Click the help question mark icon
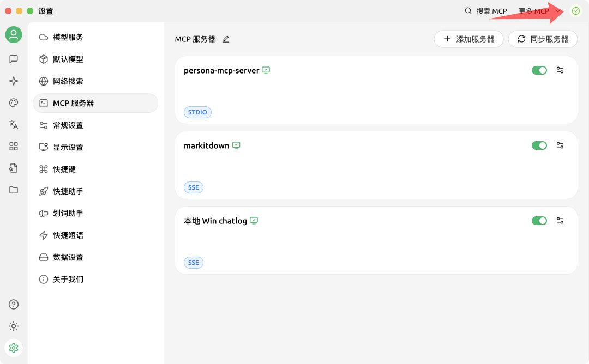Screen dimensions: 589x364 pos(14,305)
